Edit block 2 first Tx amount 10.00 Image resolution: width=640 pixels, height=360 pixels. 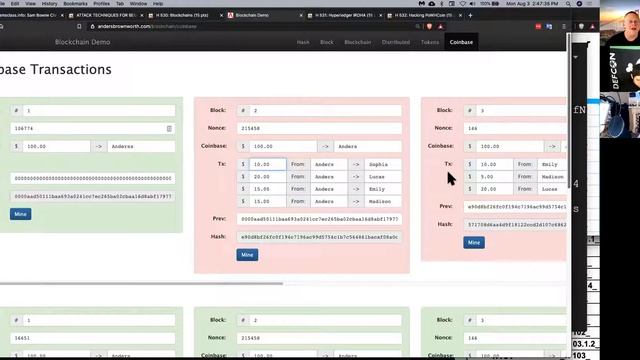268,164
